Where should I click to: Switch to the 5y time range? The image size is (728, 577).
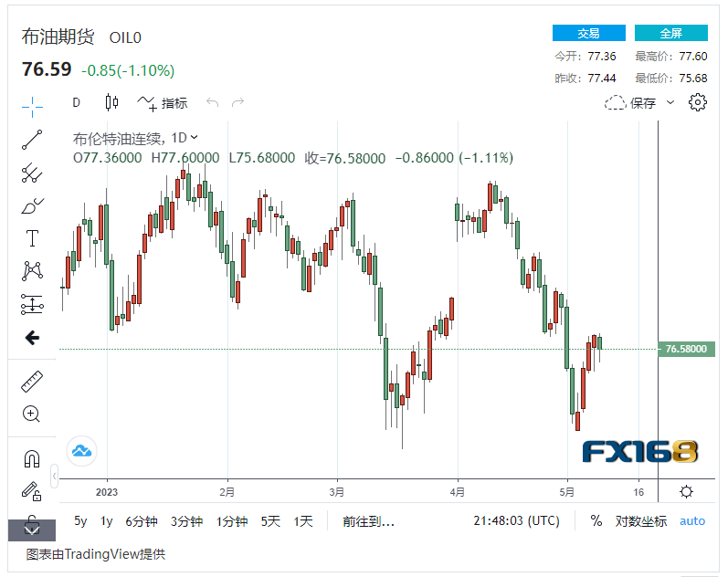[x=80, y=521]
